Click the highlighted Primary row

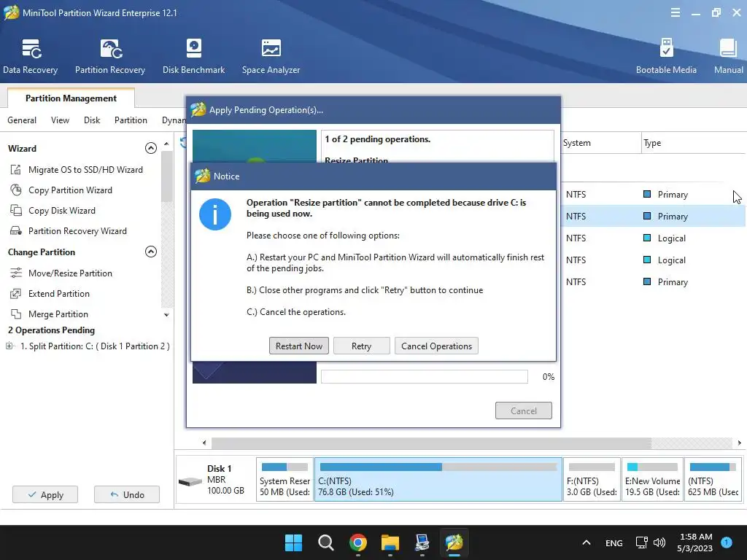click(653, 216)
